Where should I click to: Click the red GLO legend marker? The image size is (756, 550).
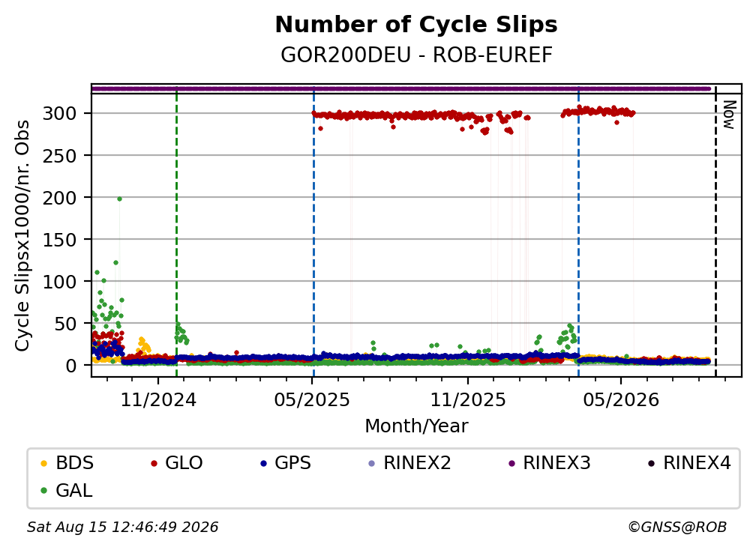pos(154,464)
